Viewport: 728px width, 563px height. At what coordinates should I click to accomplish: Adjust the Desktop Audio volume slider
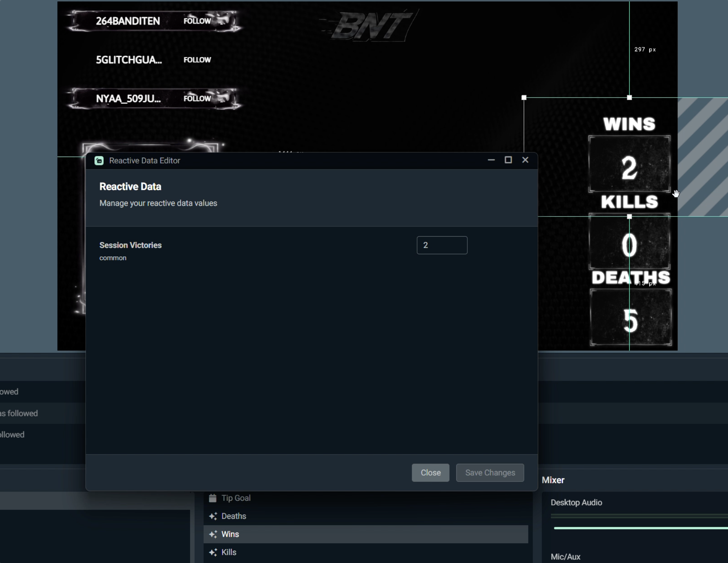tap(640, 528)
